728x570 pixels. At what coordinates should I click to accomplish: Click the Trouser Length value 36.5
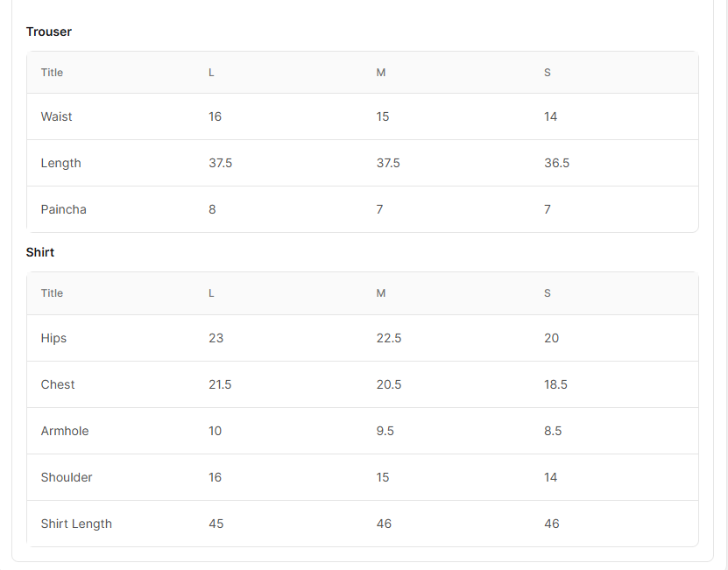click(556, 163)
